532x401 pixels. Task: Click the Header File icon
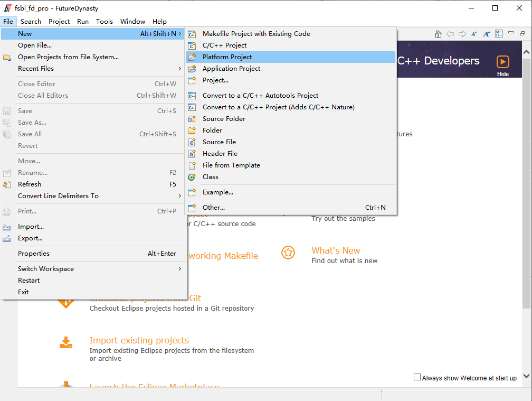pos(192,154)
